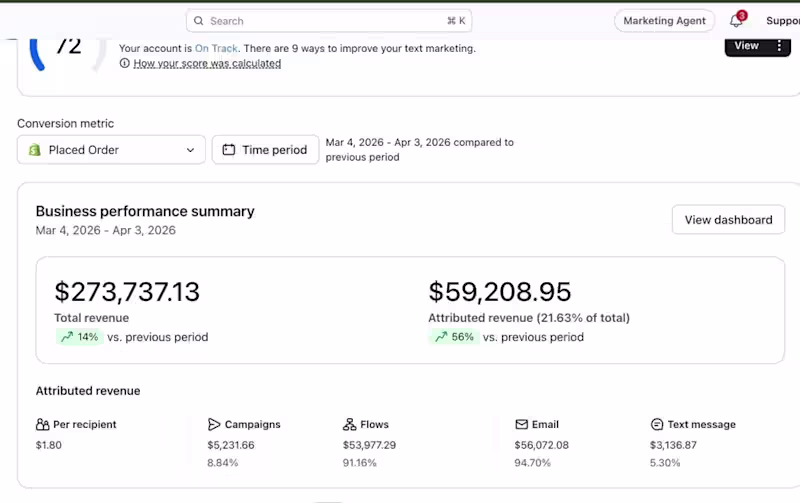Click the On Track status link
Screen dimensions: 800x503
pyautogui.click(x=216, y=48)
